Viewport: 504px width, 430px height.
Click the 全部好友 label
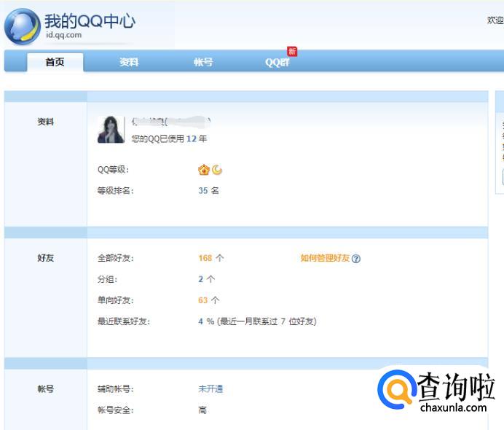click(115, 258)
